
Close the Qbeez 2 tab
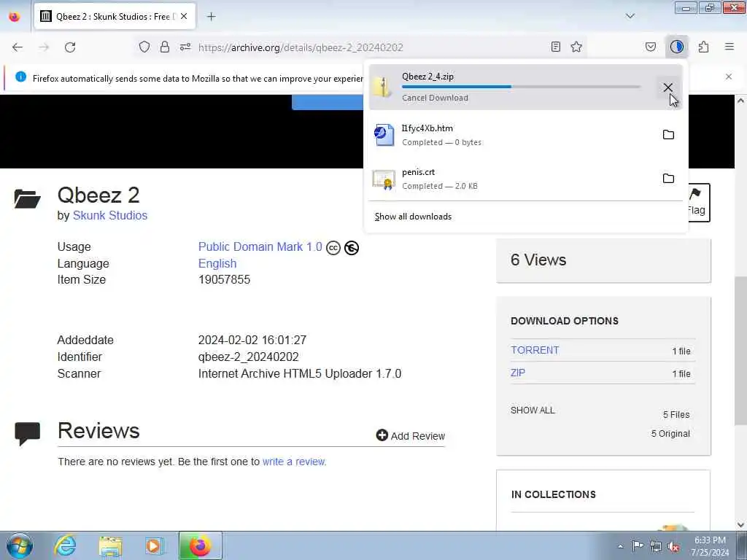(184, 16)
